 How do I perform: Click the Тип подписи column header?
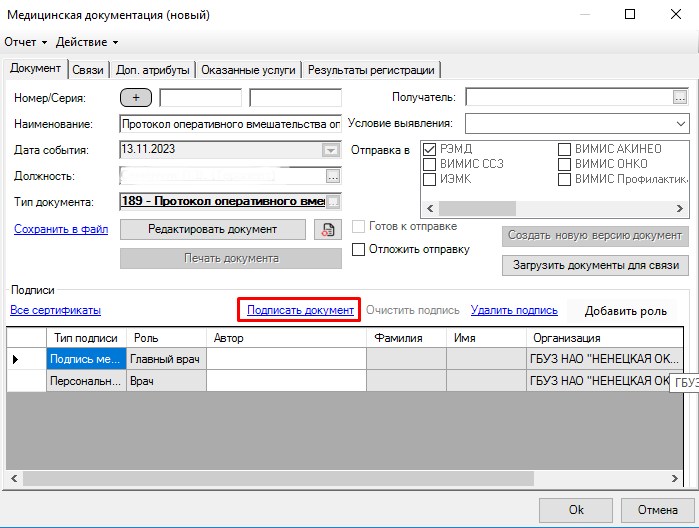tap(86, 338)
